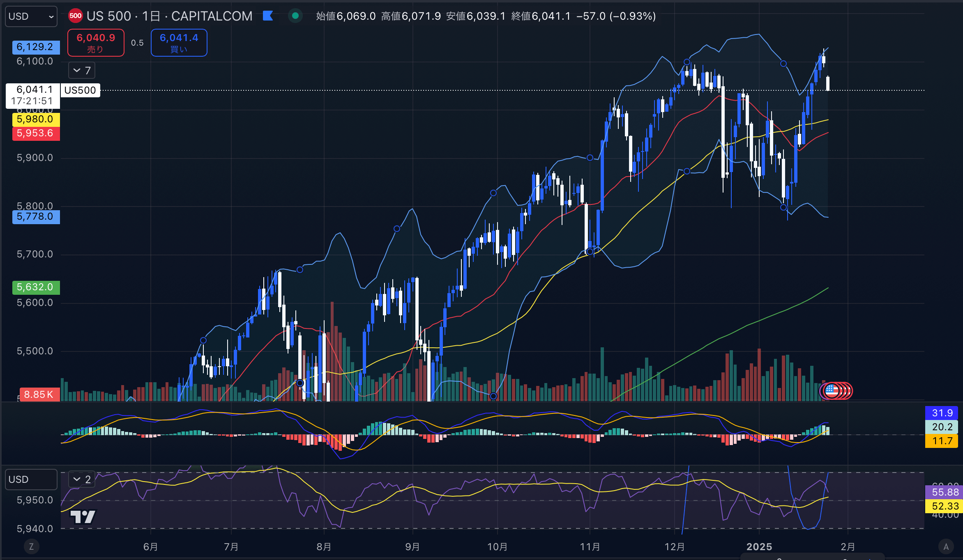The image size is (963, 560).
Task: Click the 5,900.0 price scale label
Action: [x=35, y=158]
